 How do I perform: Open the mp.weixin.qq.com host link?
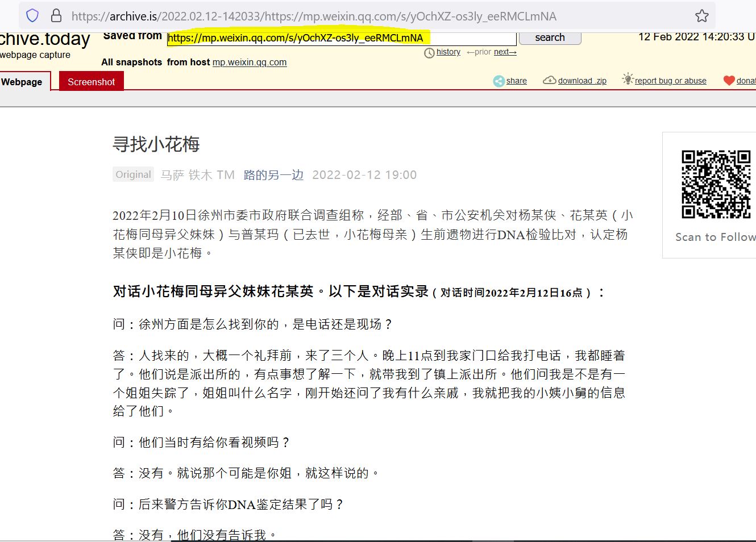(x=250, y=62)
